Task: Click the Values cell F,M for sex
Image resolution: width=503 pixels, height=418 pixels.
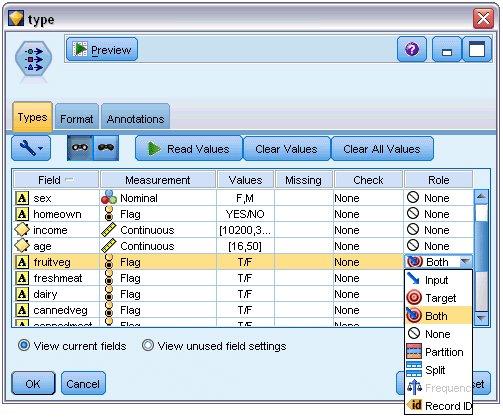Action: point(245,198)
